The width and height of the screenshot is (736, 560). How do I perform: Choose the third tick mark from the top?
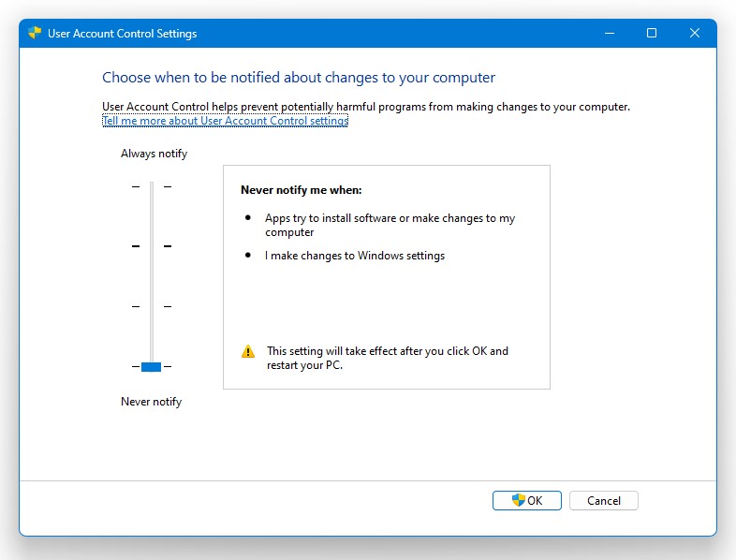151,306
